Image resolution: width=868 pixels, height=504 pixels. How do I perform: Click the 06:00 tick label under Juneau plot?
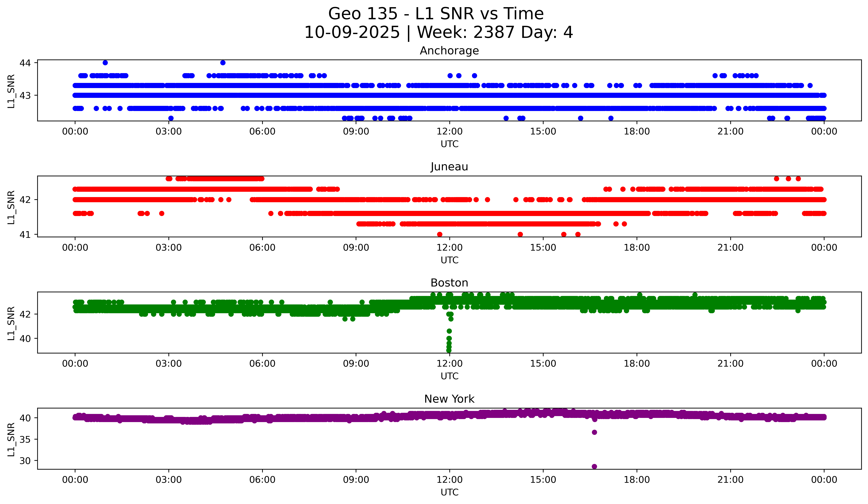[x=262, y=248]
